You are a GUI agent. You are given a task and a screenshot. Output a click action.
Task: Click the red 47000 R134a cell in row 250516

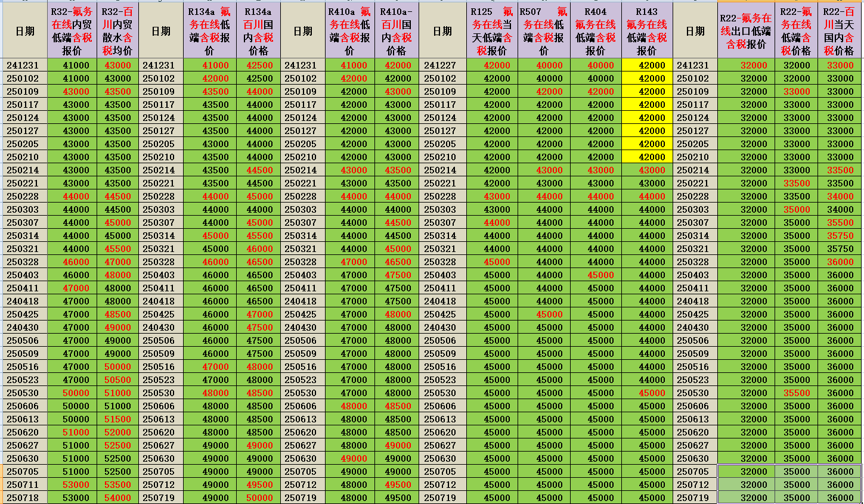click(x=215, y=367)
